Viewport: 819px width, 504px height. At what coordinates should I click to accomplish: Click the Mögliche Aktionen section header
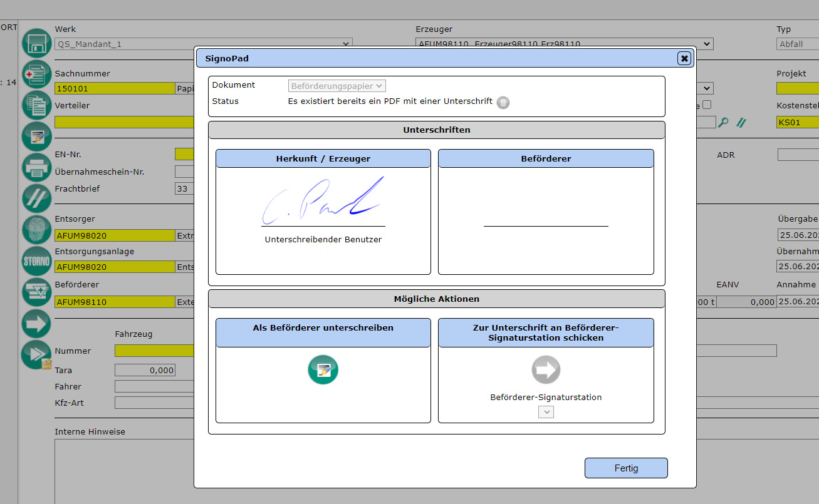point(437,299)
